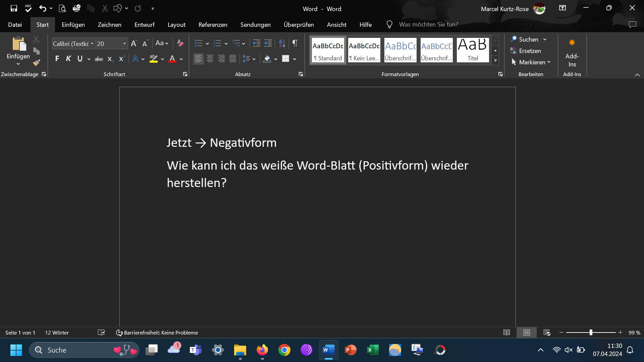Open the Datei menu
The image size is (644, 362).
(15, 24)
